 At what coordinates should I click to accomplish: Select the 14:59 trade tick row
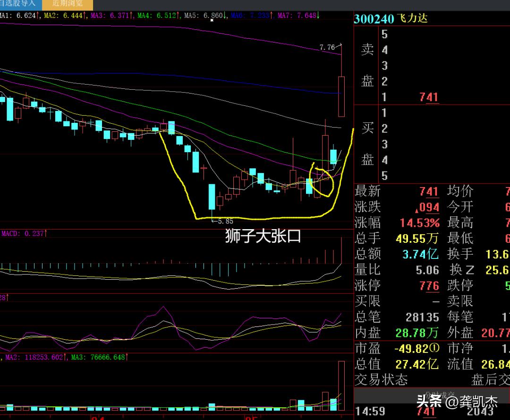[432, 411]
